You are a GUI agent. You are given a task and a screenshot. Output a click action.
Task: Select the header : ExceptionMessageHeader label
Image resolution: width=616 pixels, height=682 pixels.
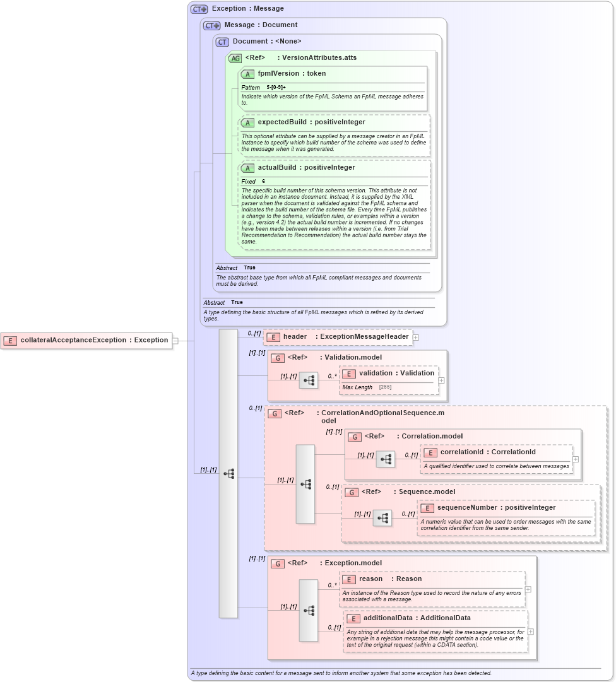[x=346, y=337]
